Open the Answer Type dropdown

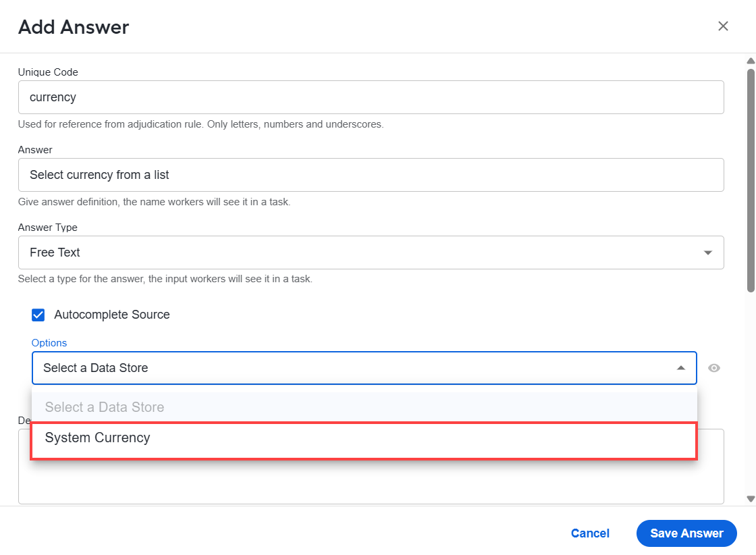tap(371, 253)
